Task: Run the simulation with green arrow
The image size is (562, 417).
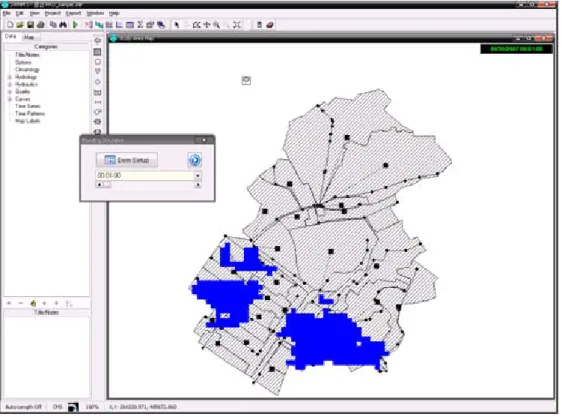Action: tap(75, 25)
